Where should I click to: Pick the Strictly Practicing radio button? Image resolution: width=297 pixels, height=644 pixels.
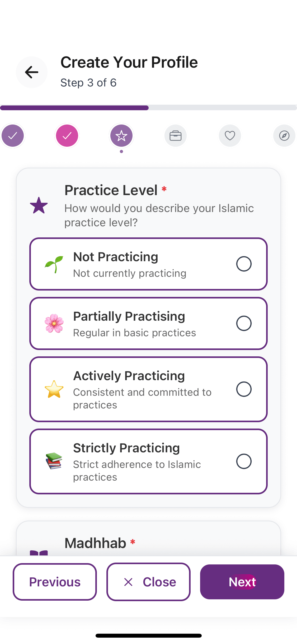pyautogui.click(x=244, y=461)
